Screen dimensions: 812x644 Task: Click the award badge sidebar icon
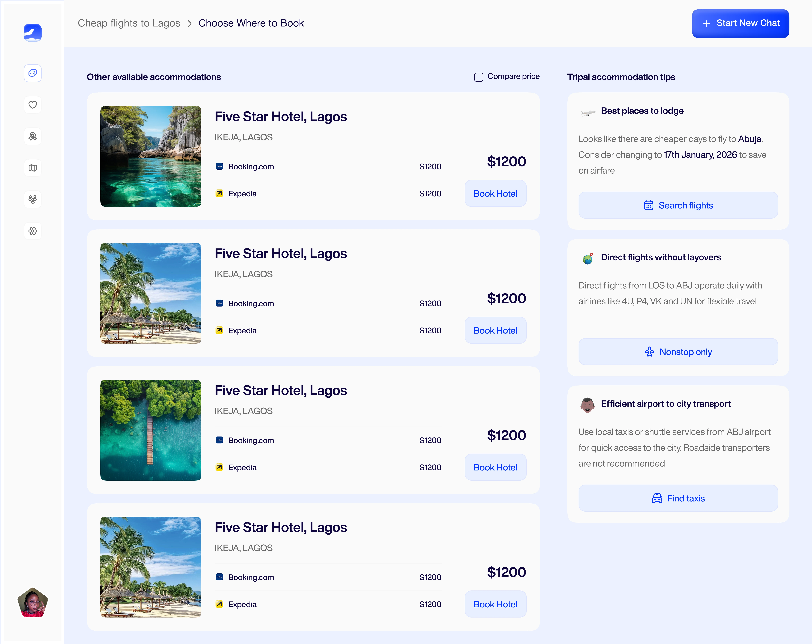(33, 136)
